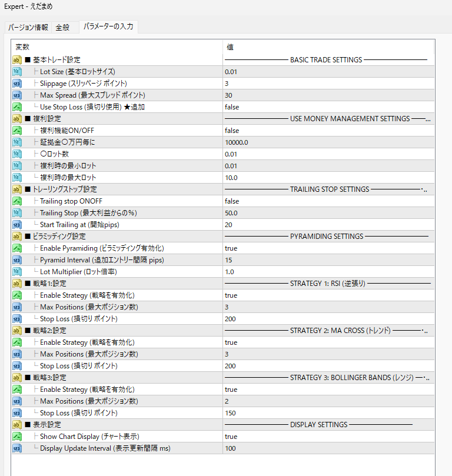Click the icon next to Show Chart Display
The height and width of the screenshot is (476, 452).
[17, 437]
